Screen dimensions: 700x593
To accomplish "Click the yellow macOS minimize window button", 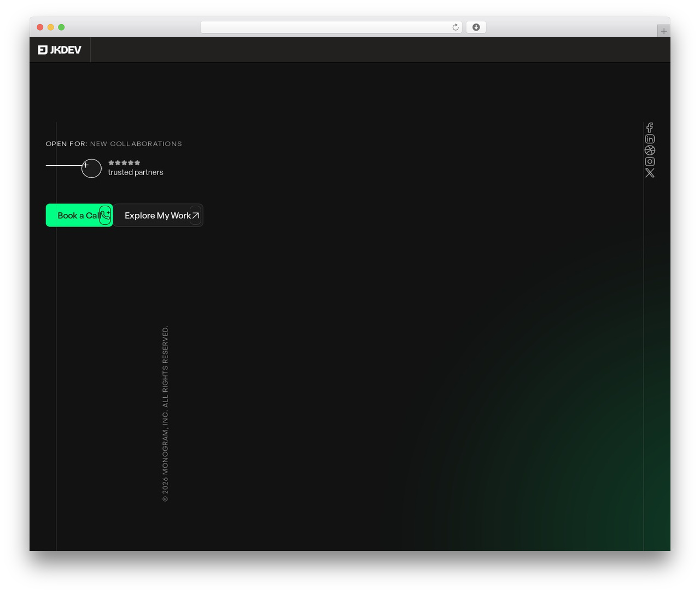I will point(51,27).
